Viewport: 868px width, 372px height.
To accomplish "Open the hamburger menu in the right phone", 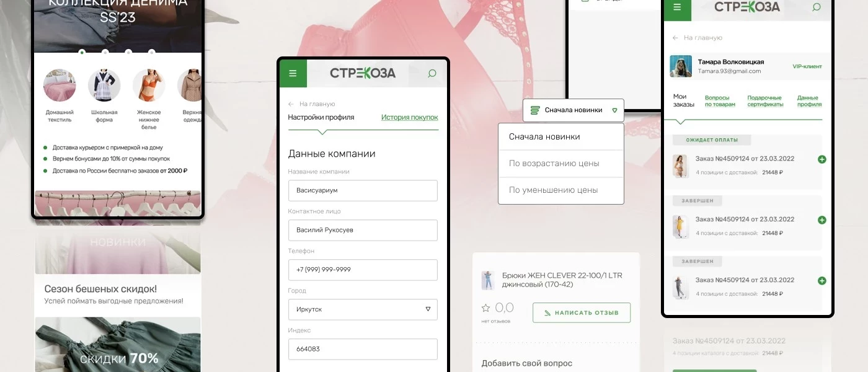I will (677, 7).
